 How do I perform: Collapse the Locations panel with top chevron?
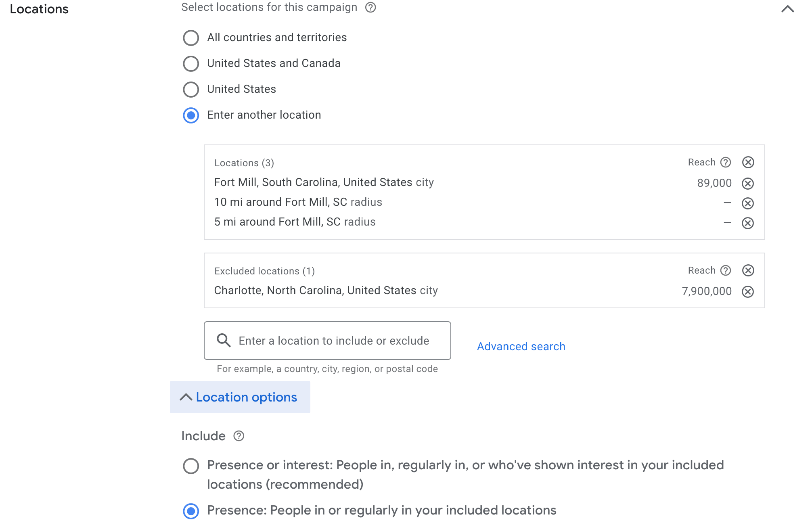point(787,9)
